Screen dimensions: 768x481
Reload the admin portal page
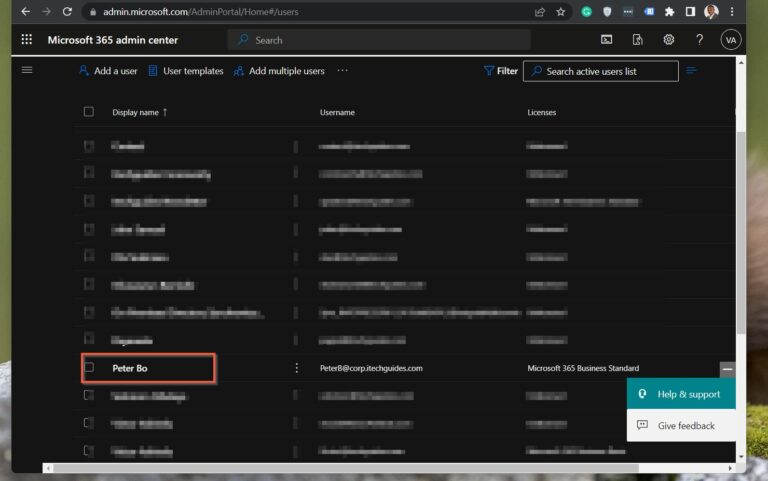(67, 11)
